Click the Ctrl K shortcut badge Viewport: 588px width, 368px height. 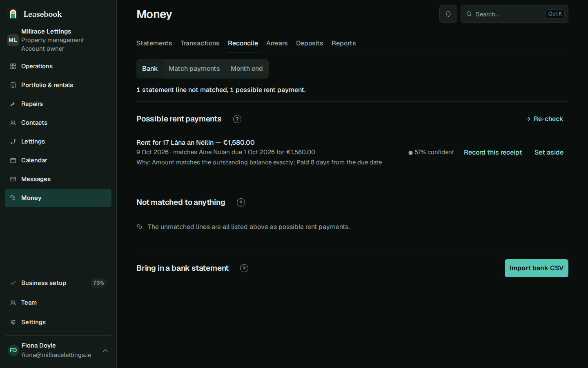[555, 14]
